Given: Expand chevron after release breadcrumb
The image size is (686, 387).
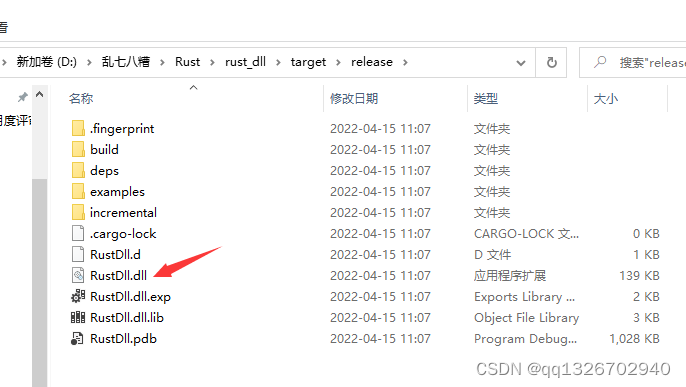Looking at the screenshot, I should click(405, 63).
